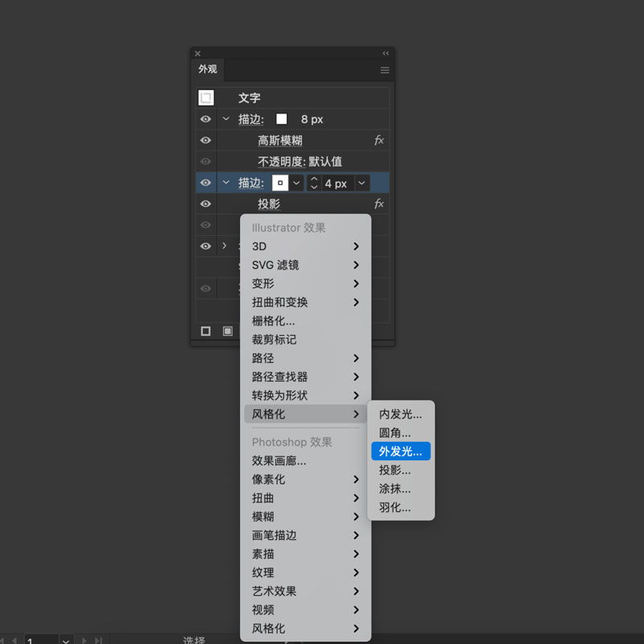This screenshot has width=644, height=644.
Task: Toggle visibility of the 投影 effect row
Action: pyautogui.click(x=206, y=204)
